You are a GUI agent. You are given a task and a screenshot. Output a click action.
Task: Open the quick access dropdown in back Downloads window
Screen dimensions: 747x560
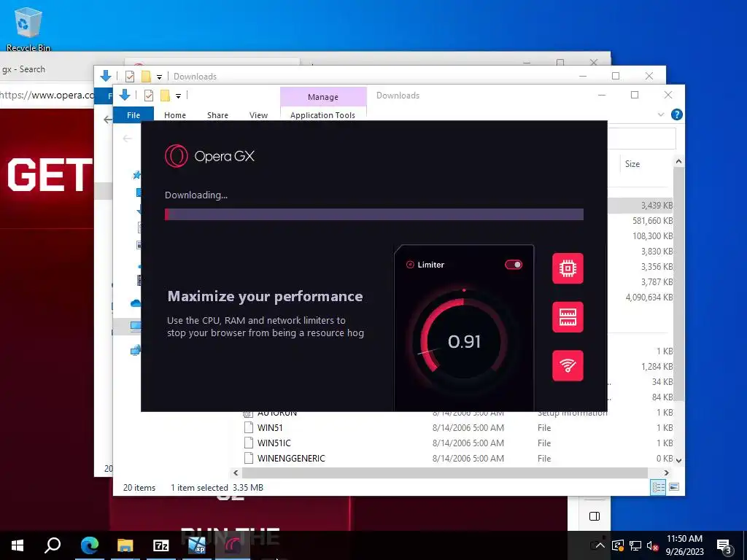tap(159, 77)
